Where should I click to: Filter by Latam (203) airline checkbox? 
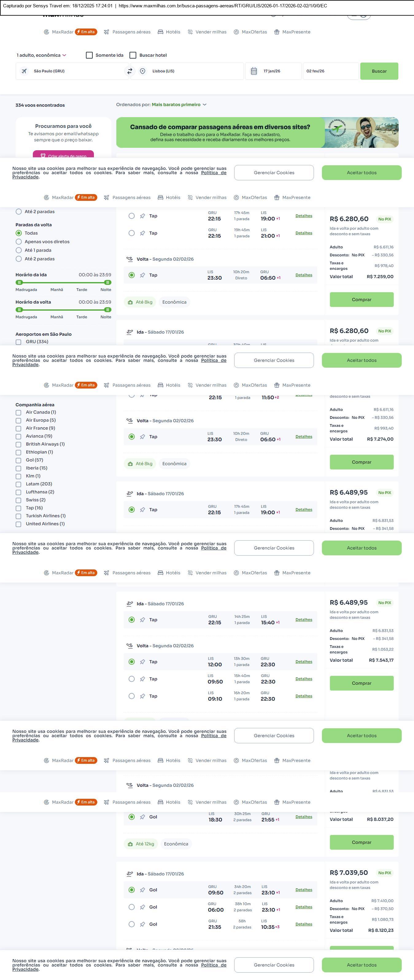coord(18,484)
